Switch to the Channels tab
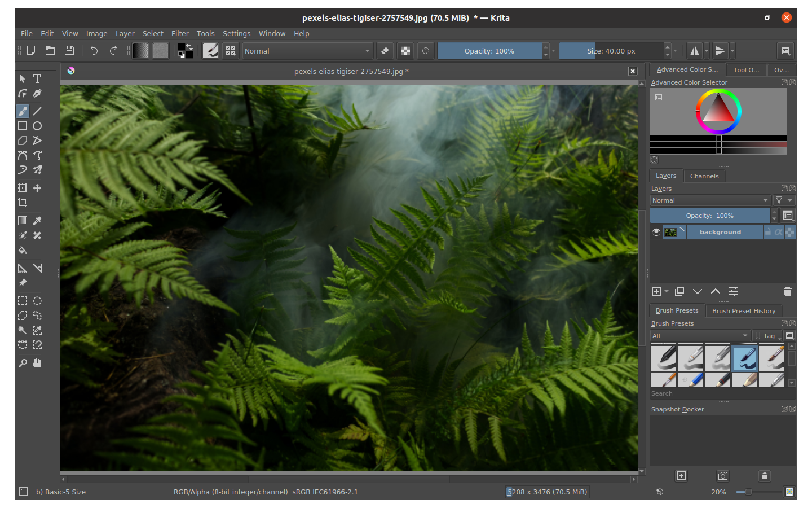 [704, 176]
